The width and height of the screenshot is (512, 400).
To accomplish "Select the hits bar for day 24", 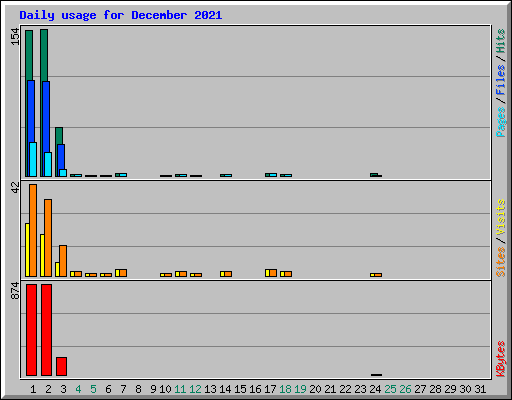I will 374,175.
